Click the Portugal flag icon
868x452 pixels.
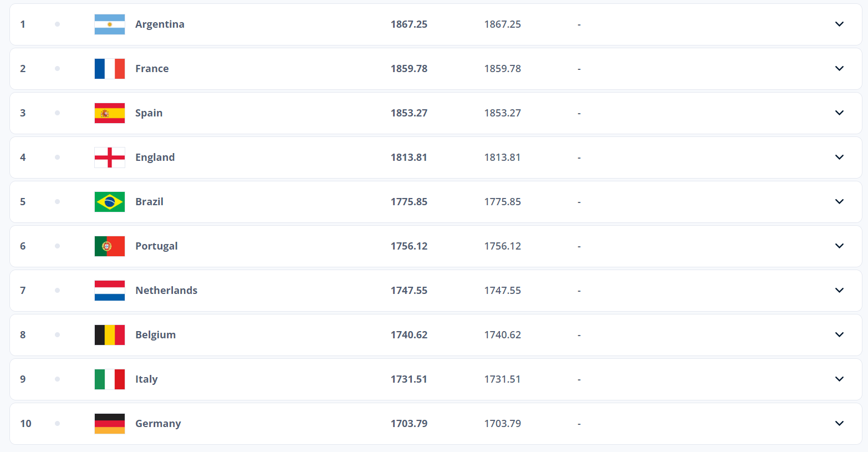click(x=110, y=246)
